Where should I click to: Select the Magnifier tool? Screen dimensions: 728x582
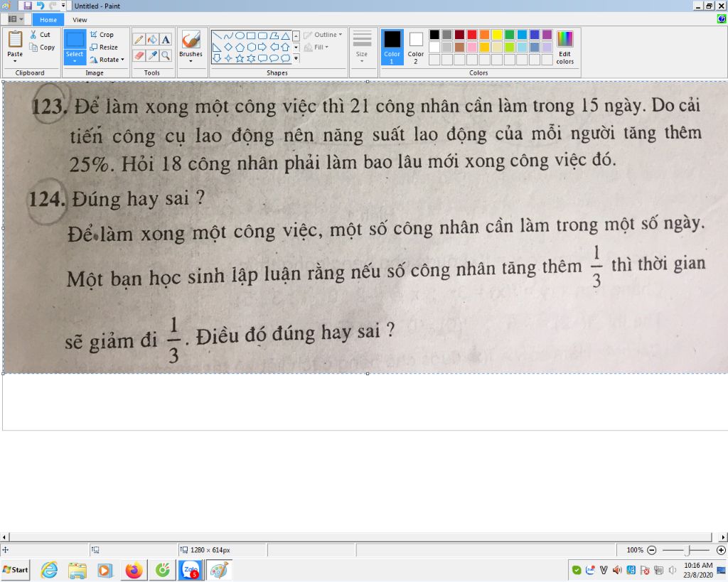166,55
